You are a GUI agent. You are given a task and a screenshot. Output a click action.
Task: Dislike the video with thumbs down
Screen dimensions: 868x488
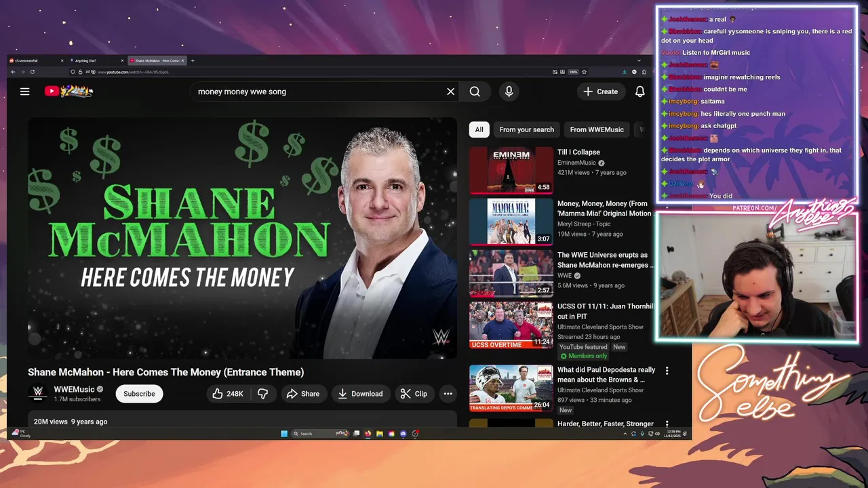click(x=262, y=394)
